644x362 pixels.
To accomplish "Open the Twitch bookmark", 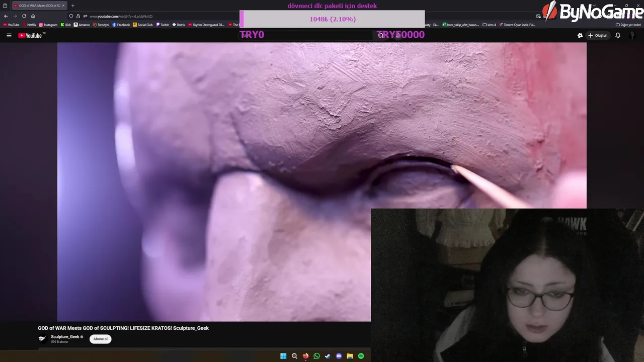I will point(163,25).
